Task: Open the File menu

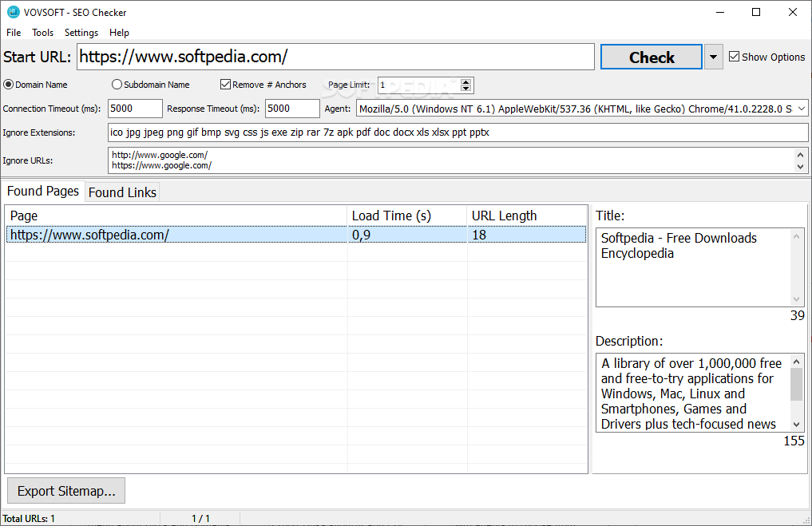Action: 14,33
